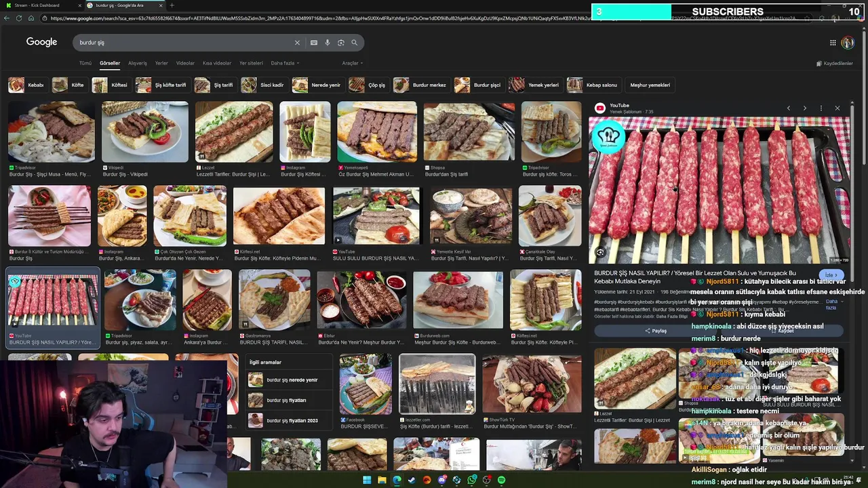Image resolution: width=868 pixels, height=488 pixels.
Task: Open the Vikipedi Burdur Şiş thumbnail
Action: [145, 132]
